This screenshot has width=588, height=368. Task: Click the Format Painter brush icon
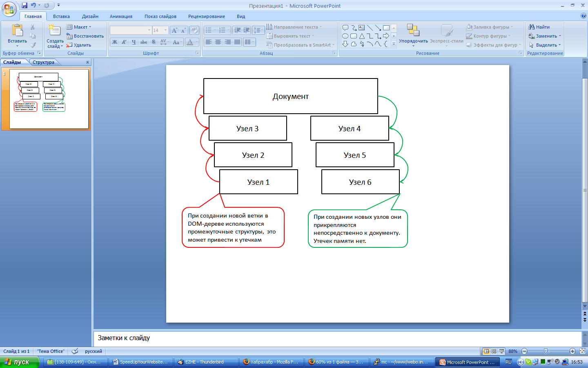33,45
